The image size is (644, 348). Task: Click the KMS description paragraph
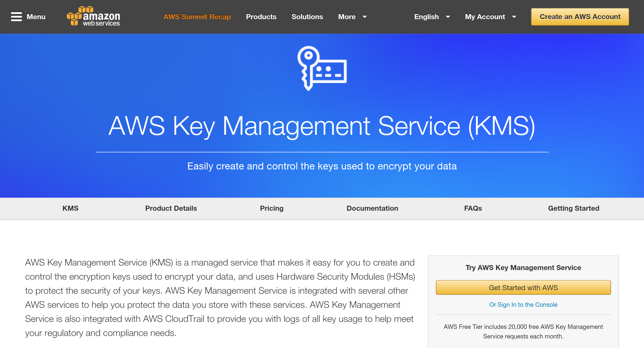[x=220, y=297]
